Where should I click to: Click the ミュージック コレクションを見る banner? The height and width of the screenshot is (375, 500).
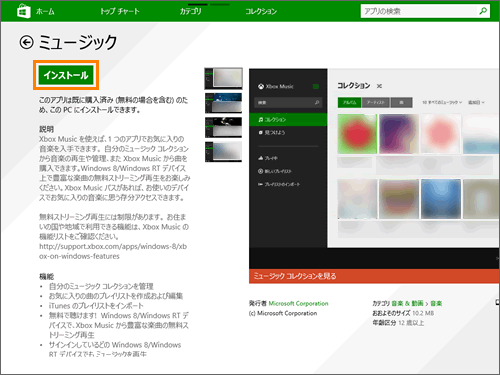374,276
